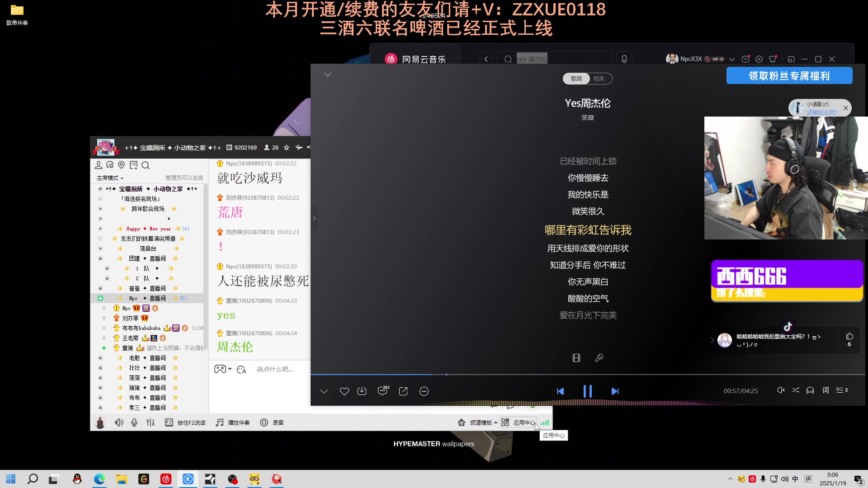Screen dimensions: 868x488
Task: Switch to the 歌词 tab
Action: pos(576,79)
